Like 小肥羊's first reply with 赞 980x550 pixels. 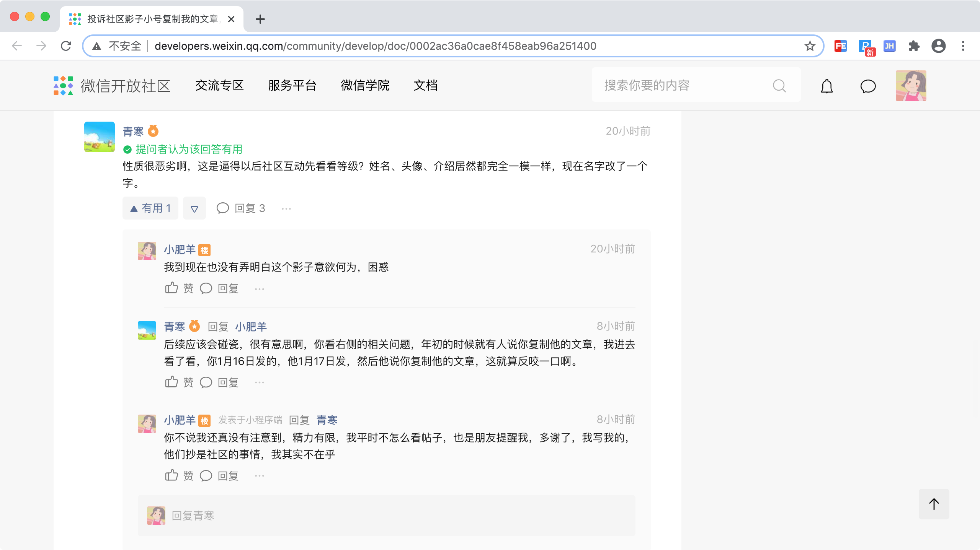(x=179, y=288)
